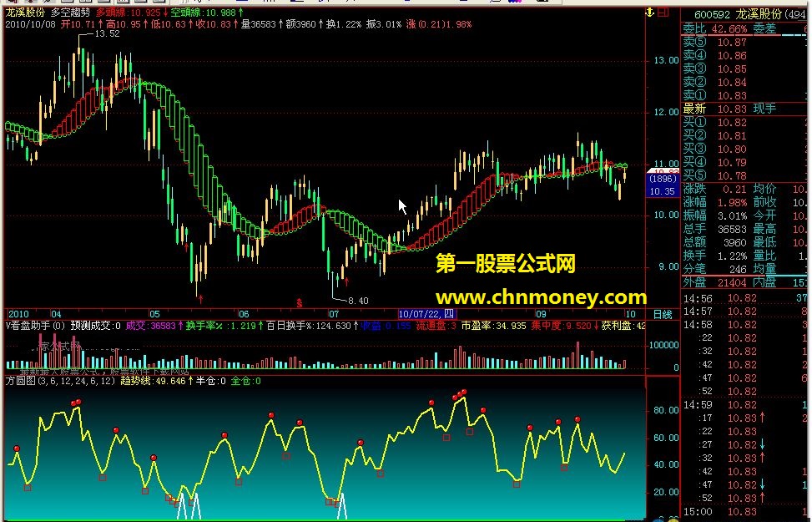812x522 pixels.
Task: Click the 总手 36583 row
Action: (714, 229)
